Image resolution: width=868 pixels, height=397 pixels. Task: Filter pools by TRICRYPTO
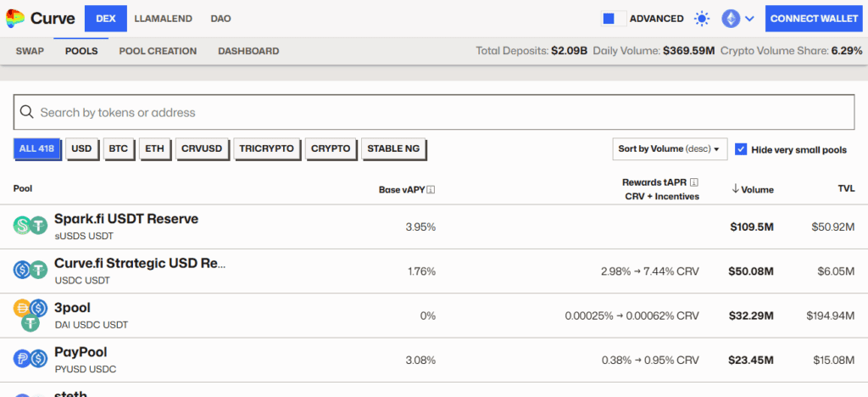pos(267,149)
